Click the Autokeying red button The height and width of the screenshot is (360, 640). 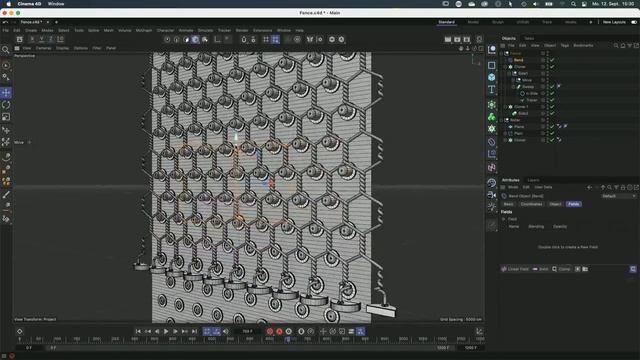click(279, 331)
